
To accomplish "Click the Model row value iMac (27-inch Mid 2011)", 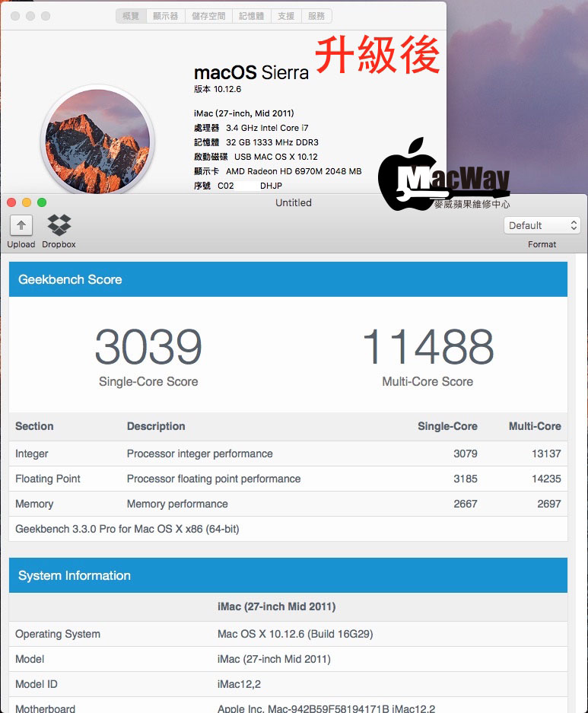I will coord(274,659).
